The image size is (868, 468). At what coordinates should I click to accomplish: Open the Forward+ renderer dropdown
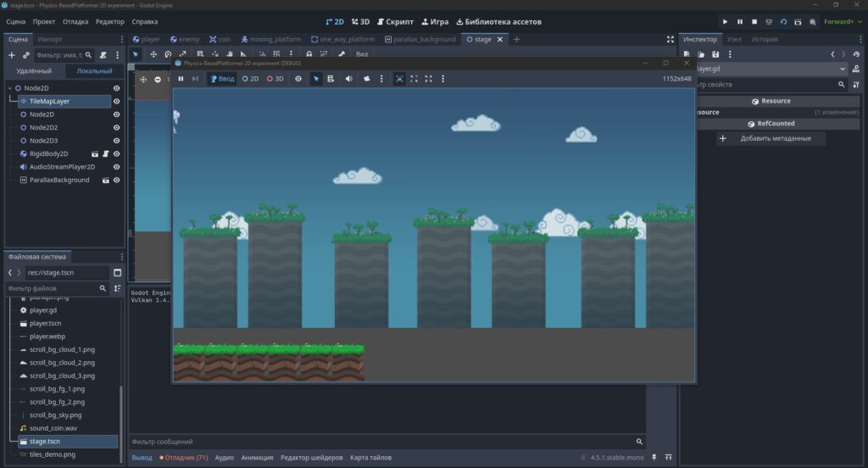843,21
